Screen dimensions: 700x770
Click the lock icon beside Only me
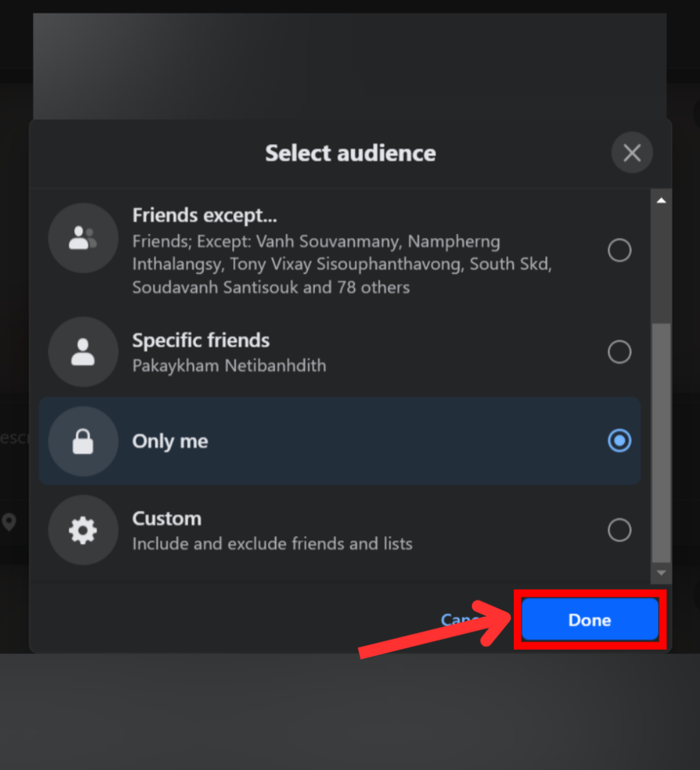83,441
